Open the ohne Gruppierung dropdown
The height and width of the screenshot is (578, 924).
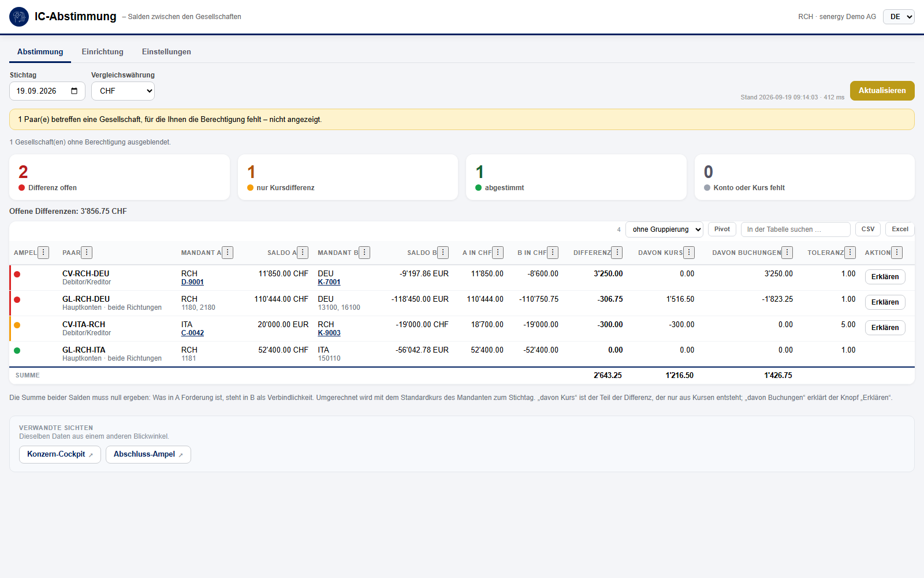pyautogui.click(x=664, y=229)
